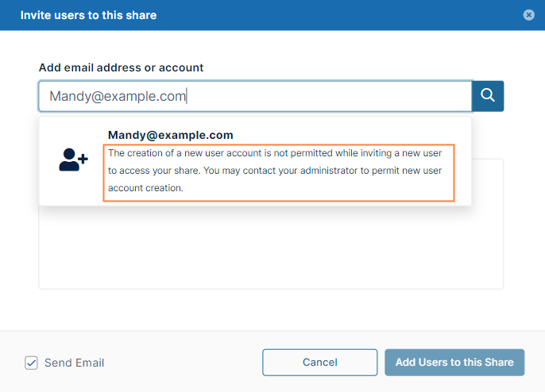The height and width of the screenshot is (392, 545).
Task: Click the add-user icon beside Mandy@example.com
Action: click(x=73, y=160)
